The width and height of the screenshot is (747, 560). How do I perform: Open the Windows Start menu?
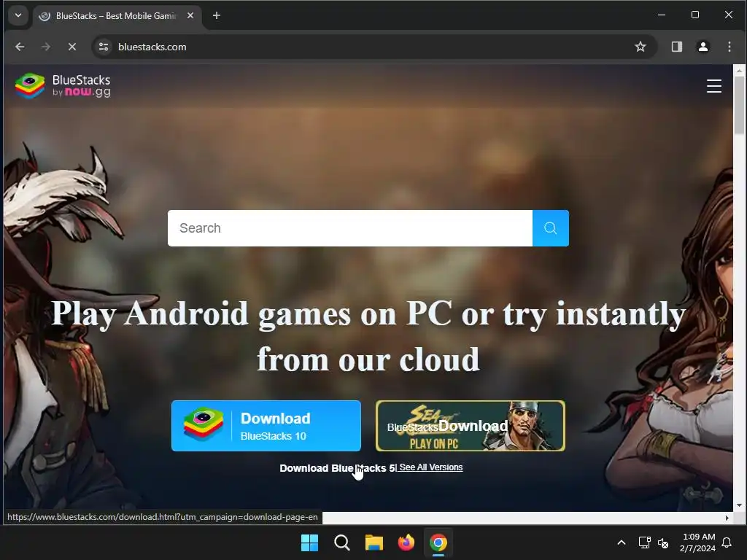[x=309, y=542]
